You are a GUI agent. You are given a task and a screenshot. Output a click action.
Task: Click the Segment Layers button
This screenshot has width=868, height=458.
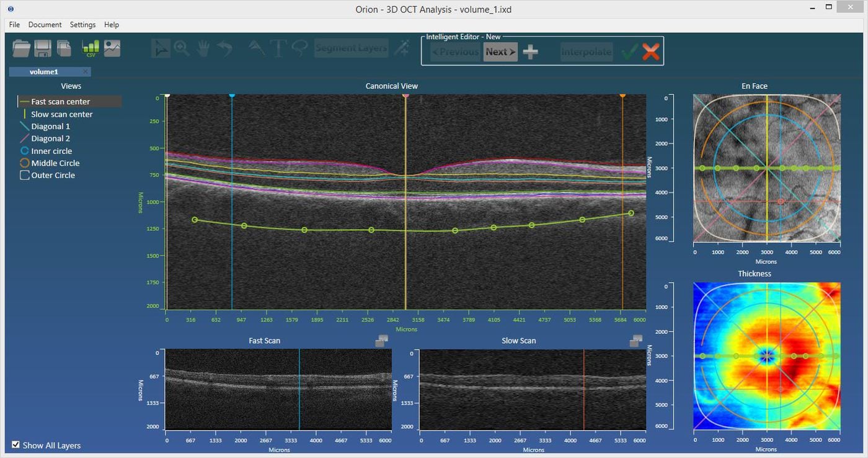[352, 48]
